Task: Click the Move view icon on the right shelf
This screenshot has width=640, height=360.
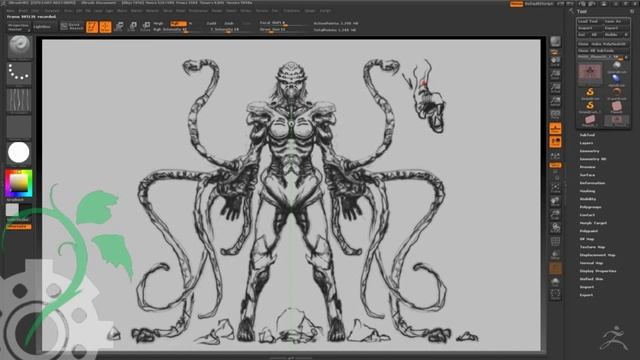Action: point(555,201)
